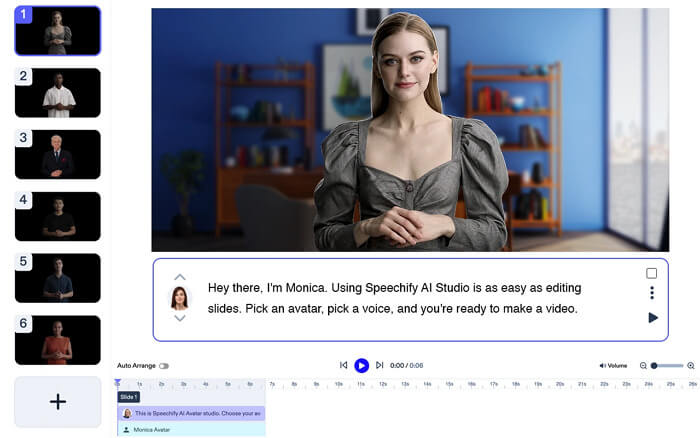Move script block up with chevron

(180, 277)
